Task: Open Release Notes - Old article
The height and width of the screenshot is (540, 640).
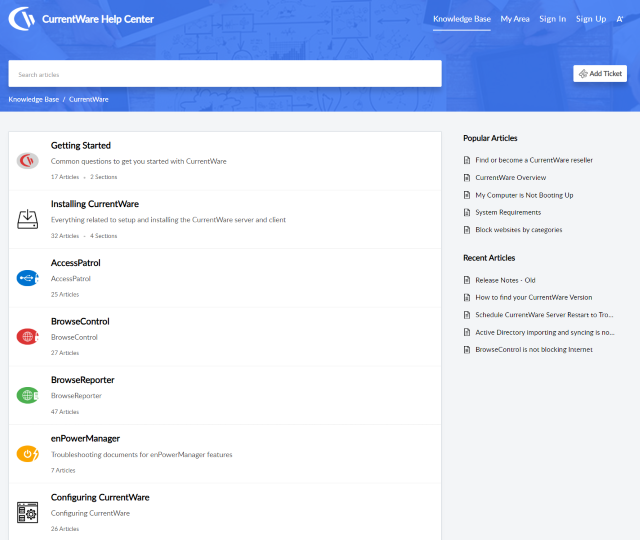Action: [505, 280]
